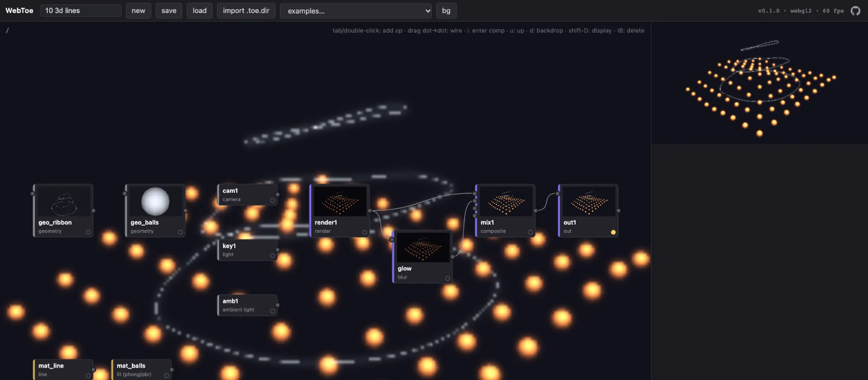This screenshot has width=868, height=380.
Task: Toggle the bg button
Action: pos(446,11)
